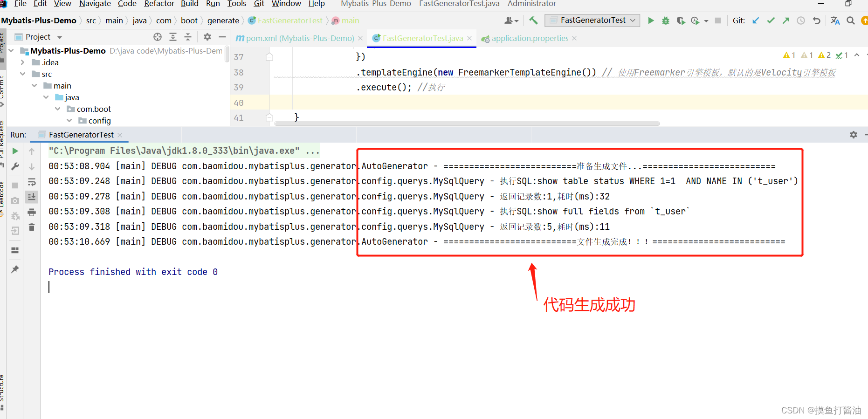This screenshot has width=868, height=419.
Task: Collapse all in Project panel
Action: point(188,37)
